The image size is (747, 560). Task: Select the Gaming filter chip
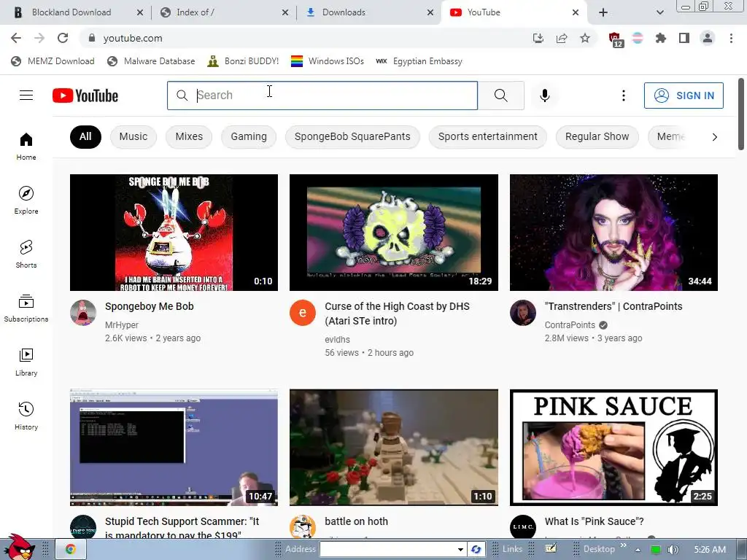249,136
